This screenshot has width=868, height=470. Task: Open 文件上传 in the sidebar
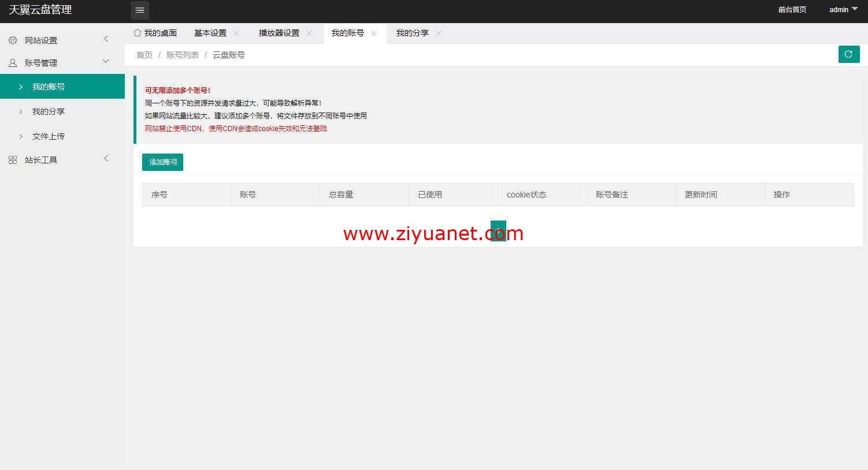click(62, 136)
